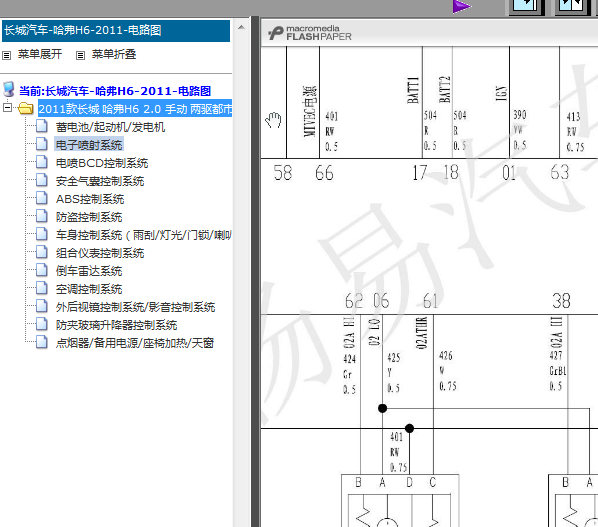Click pin number 61 in the diagram

pyautogui.click(x=431, y=301)
